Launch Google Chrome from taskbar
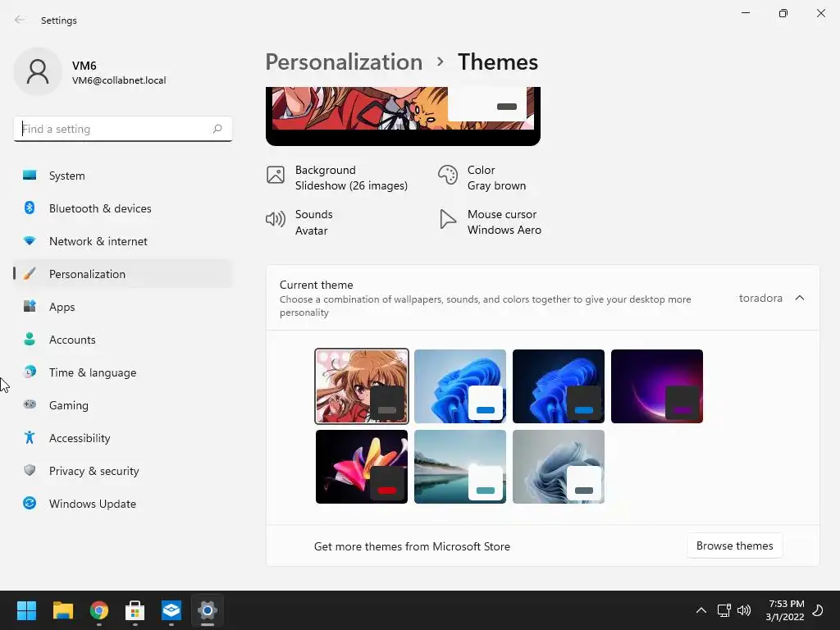This screenshot has height=630, width=840. (x=99, y=610)
